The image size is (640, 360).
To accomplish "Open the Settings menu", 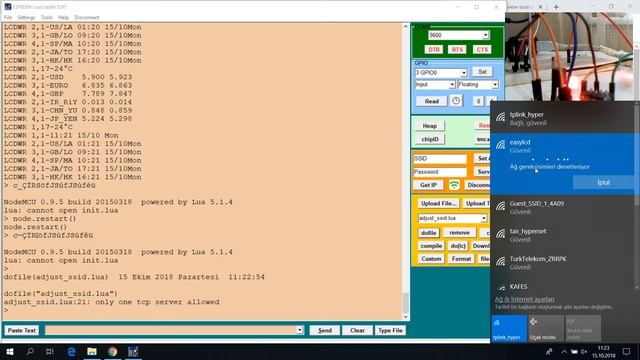I will click(x=26, y=18).
